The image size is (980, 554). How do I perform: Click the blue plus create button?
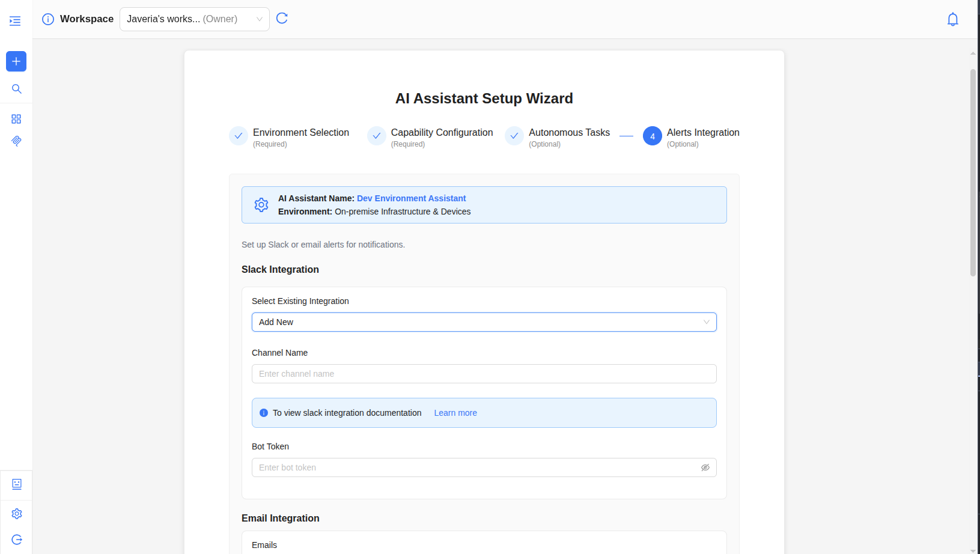16,61
